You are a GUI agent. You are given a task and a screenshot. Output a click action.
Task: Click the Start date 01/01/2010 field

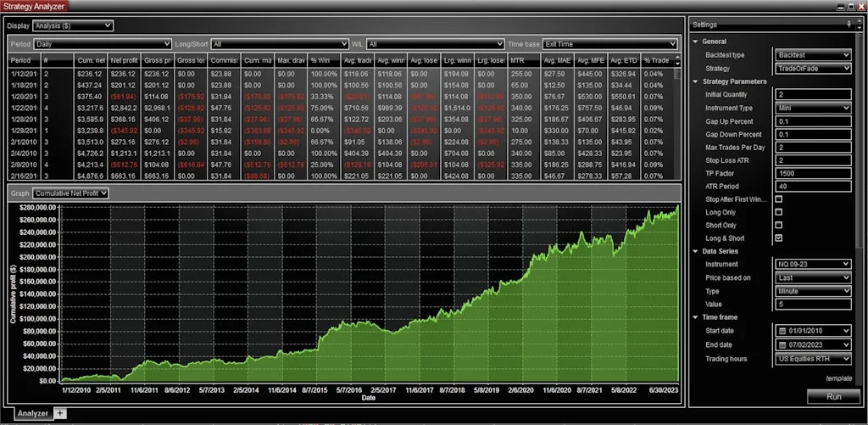tap(813, 331)
